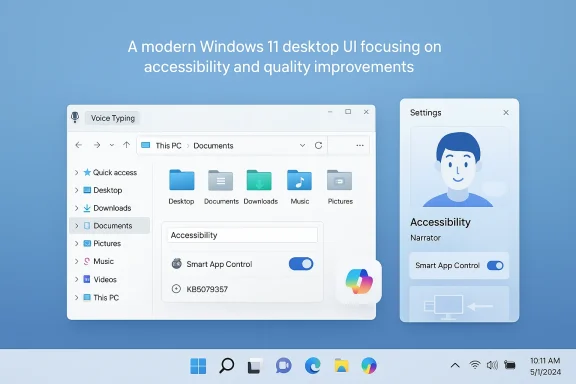Select Documents in the sidebar

(109, 226)
